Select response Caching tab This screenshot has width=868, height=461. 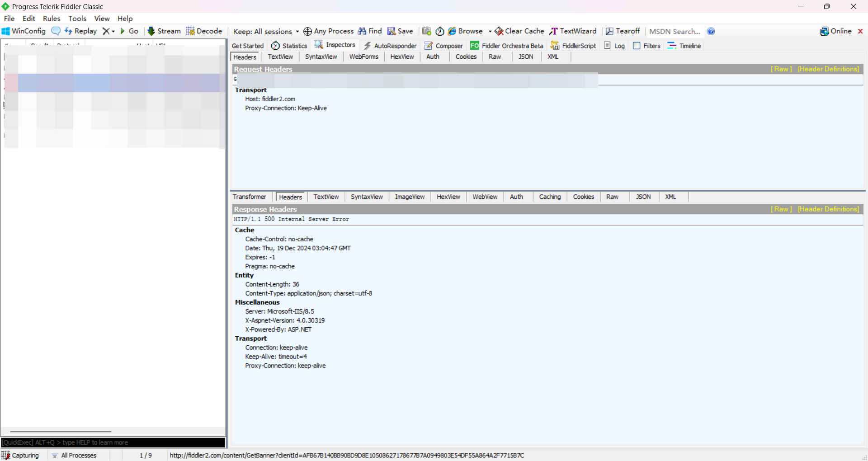pyautogui.click(x=550, y=197)
